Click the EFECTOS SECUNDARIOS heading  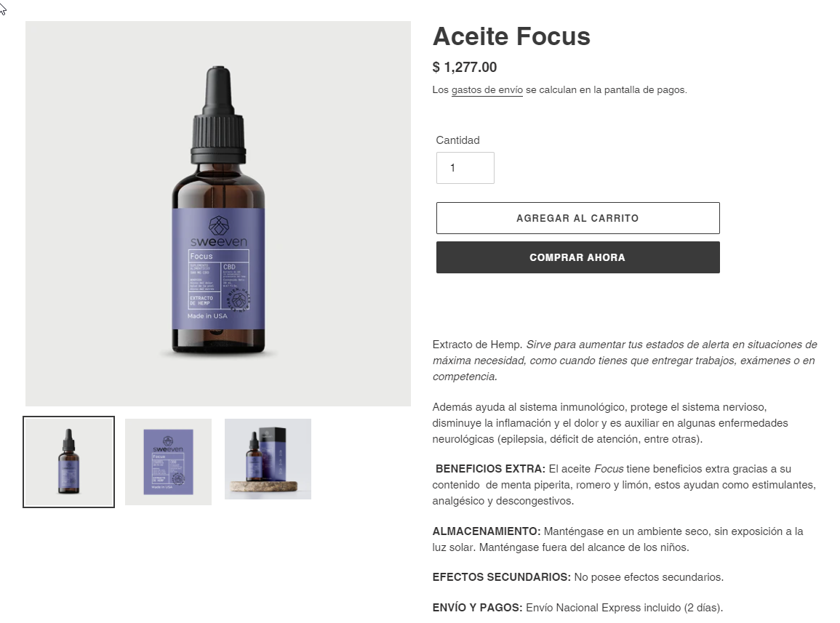point(501,577)
